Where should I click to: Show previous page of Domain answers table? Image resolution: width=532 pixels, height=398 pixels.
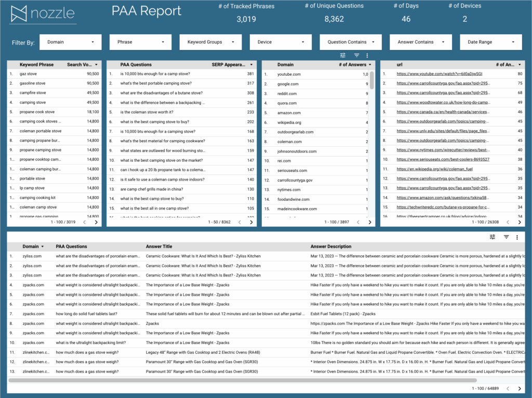coord(358,222)
